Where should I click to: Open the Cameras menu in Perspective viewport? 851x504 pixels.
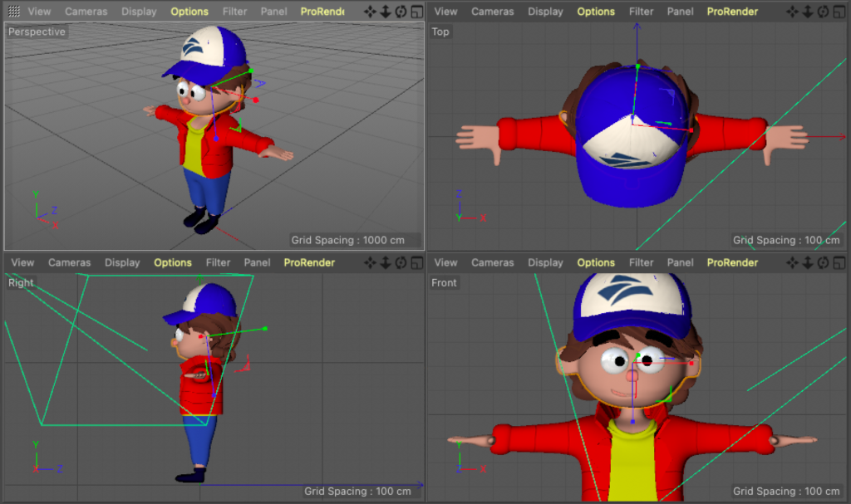tap(86, 12)
